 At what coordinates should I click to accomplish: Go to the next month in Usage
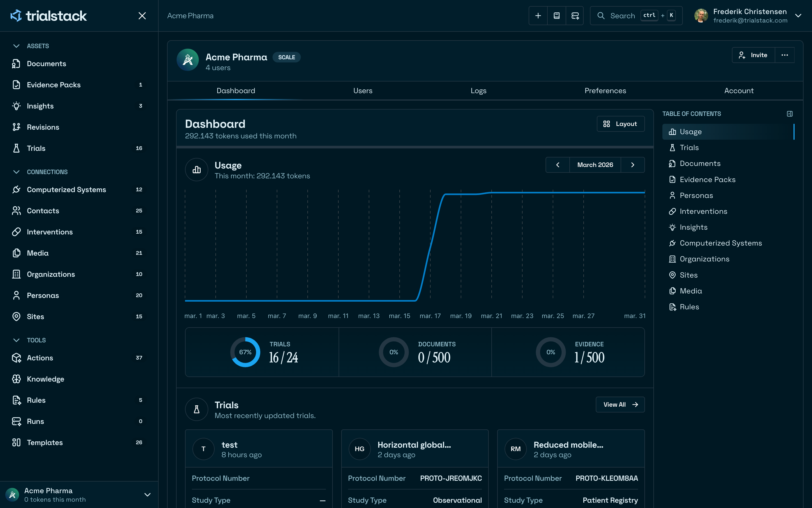(x=633, y=165)
